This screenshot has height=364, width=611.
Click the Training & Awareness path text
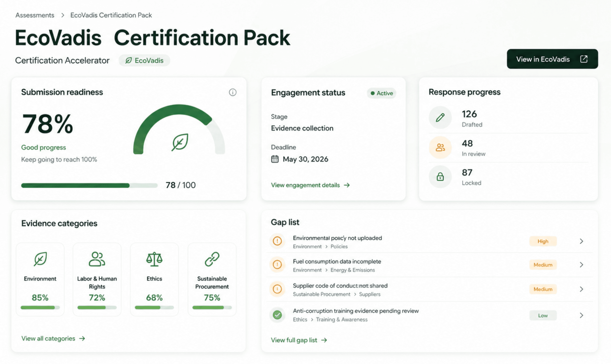(x=342, y=320)
